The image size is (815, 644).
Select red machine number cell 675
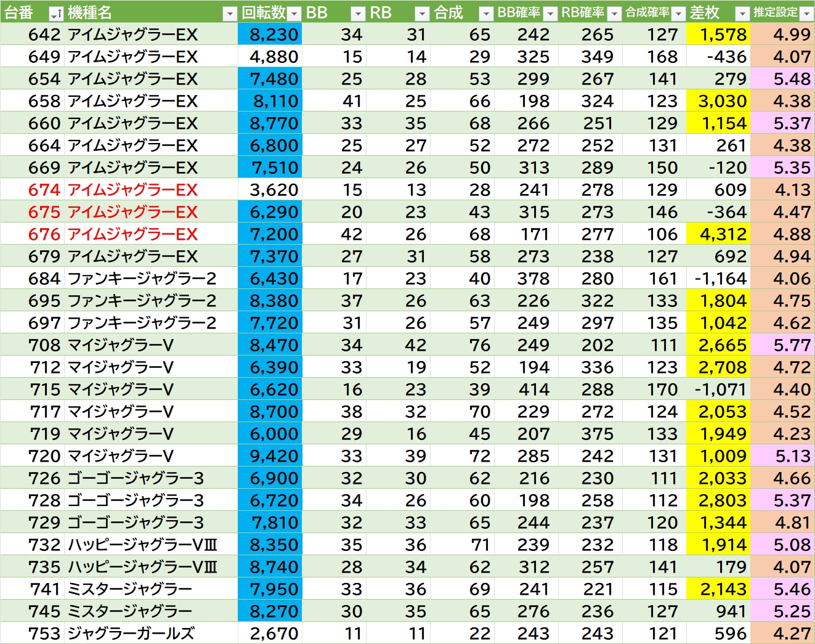point(32,212)
